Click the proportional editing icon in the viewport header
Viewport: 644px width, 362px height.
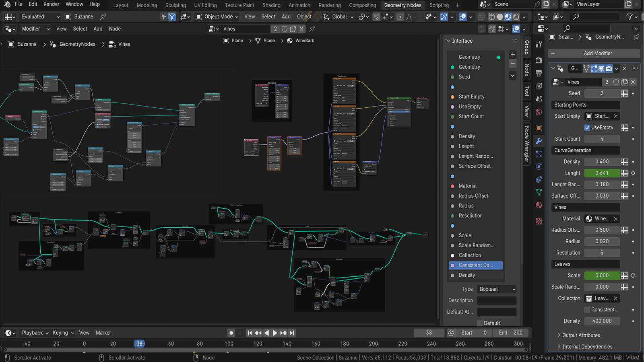(x=400, y=16)
